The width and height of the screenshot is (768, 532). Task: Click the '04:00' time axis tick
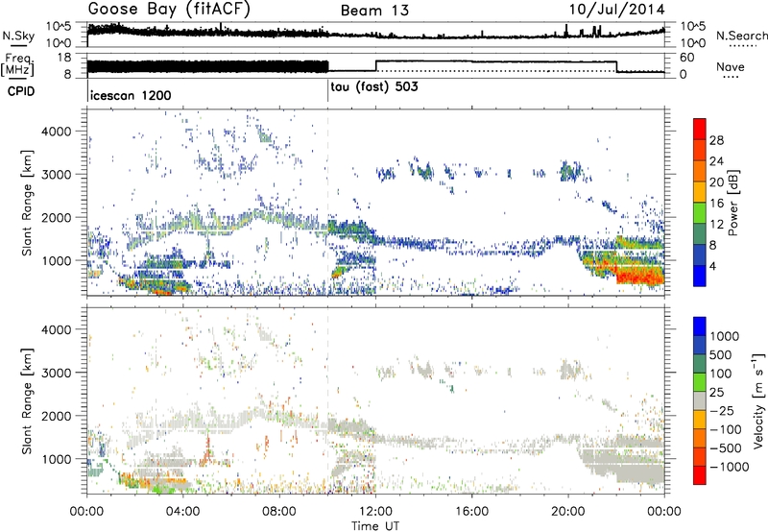[x=182, y=512]
